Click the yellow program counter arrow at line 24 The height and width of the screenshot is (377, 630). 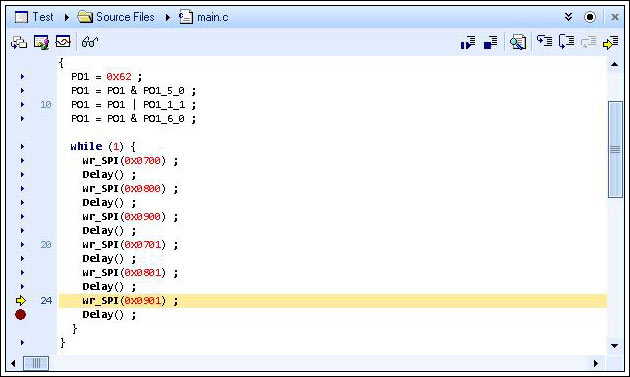point(20,300)
